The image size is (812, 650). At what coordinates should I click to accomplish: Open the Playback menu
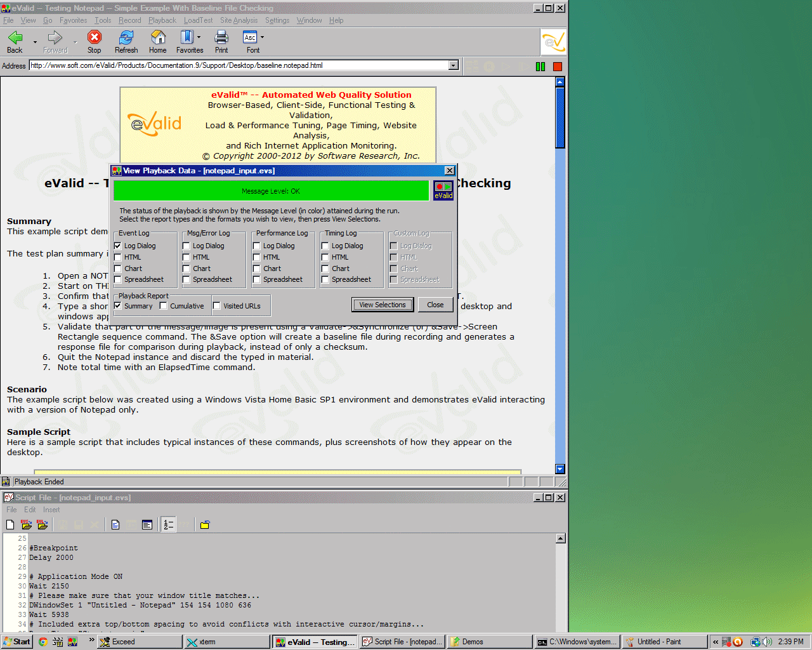click(162, 20)
